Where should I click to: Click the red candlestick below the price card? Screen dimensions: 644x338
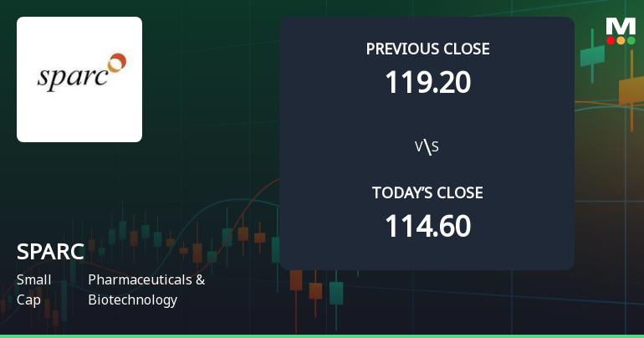click(x=296, y=279)
